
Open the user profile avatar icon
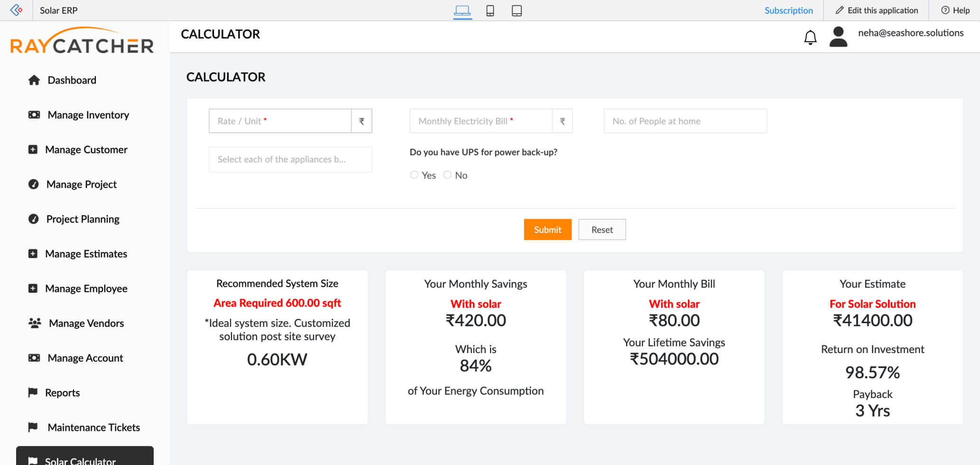tap(838, 37)
